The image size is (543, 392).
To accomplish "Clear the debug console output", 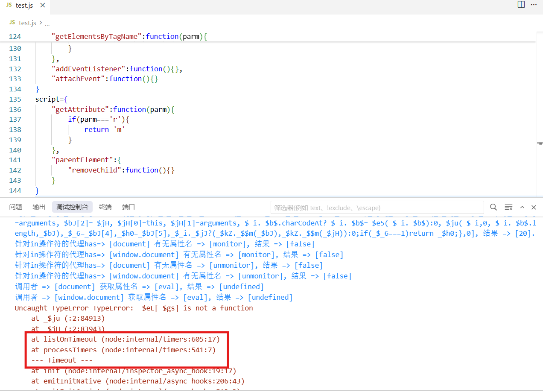I will tap(508, 207).
